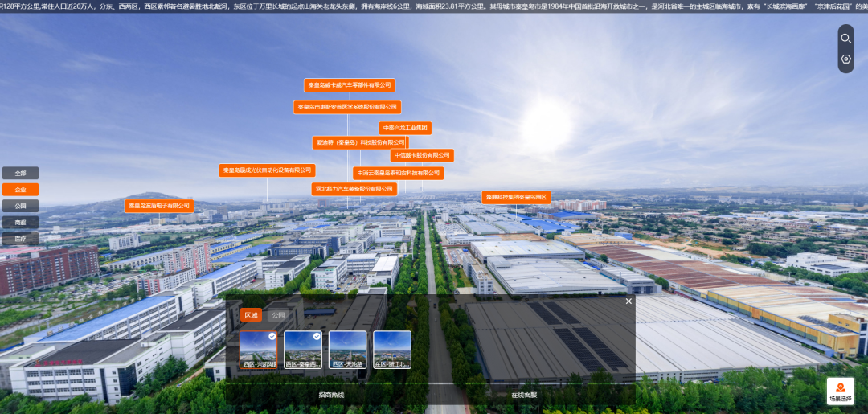The image size is (868, 414).
Task: Click 在线客服 at panel bottom
Action: click(524, 396)
